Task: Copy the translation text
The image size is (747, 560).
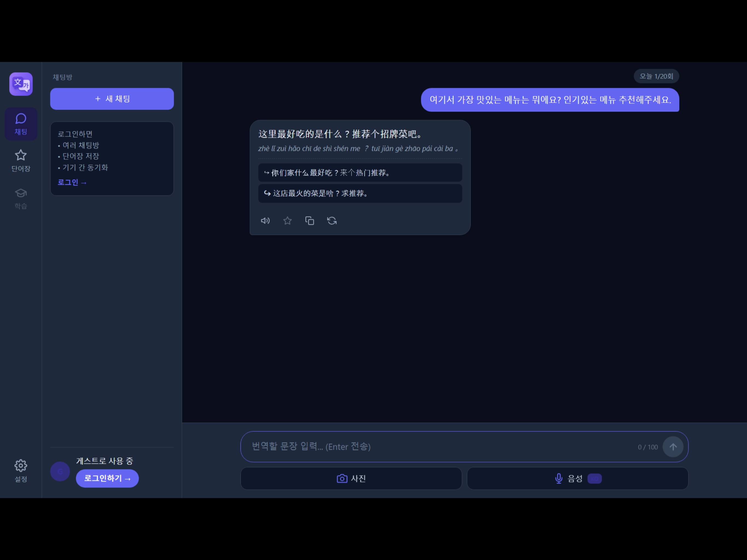Action: (310, 221)
